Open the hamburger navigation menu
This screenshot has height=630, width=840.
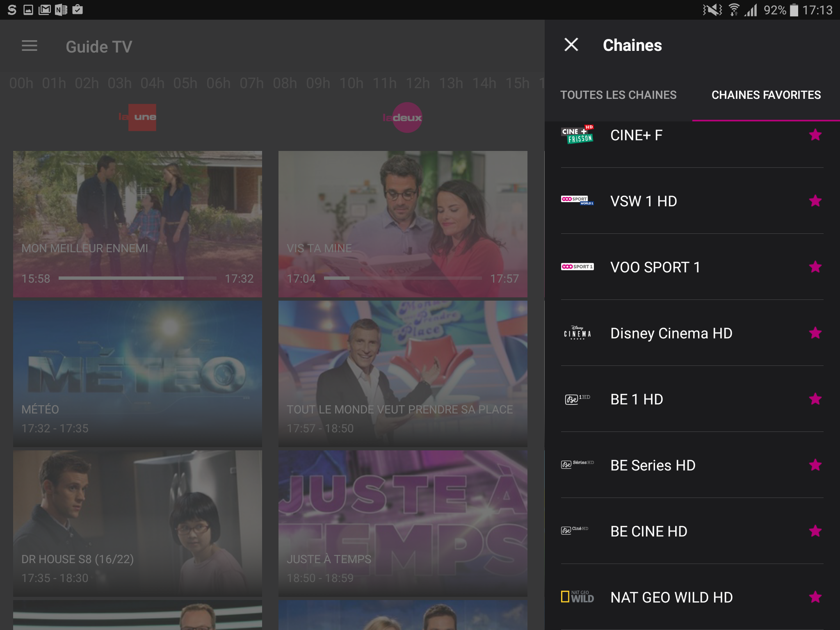[30, 46]
